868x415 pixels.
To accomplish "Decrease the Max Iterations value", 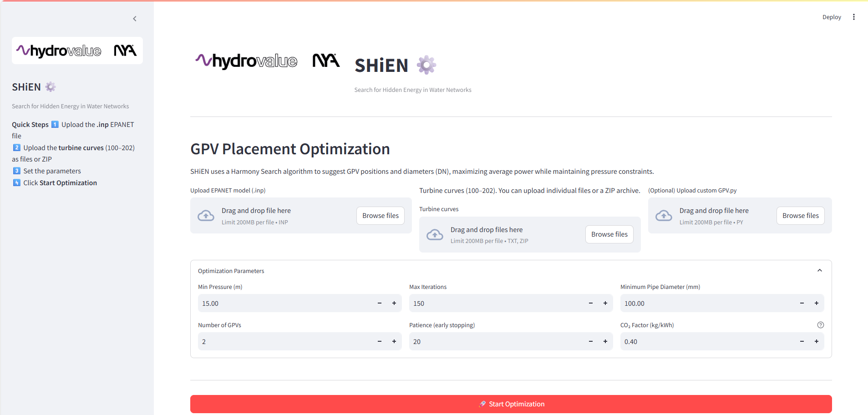I will click(x=591, y=303).
